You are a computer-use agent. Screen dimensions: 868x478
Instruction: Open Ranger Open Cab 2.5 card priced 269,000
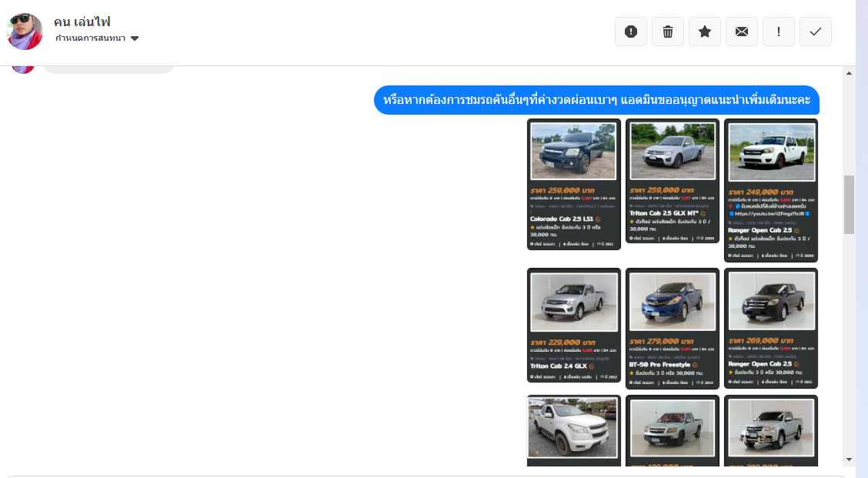(x=770, y=328)
